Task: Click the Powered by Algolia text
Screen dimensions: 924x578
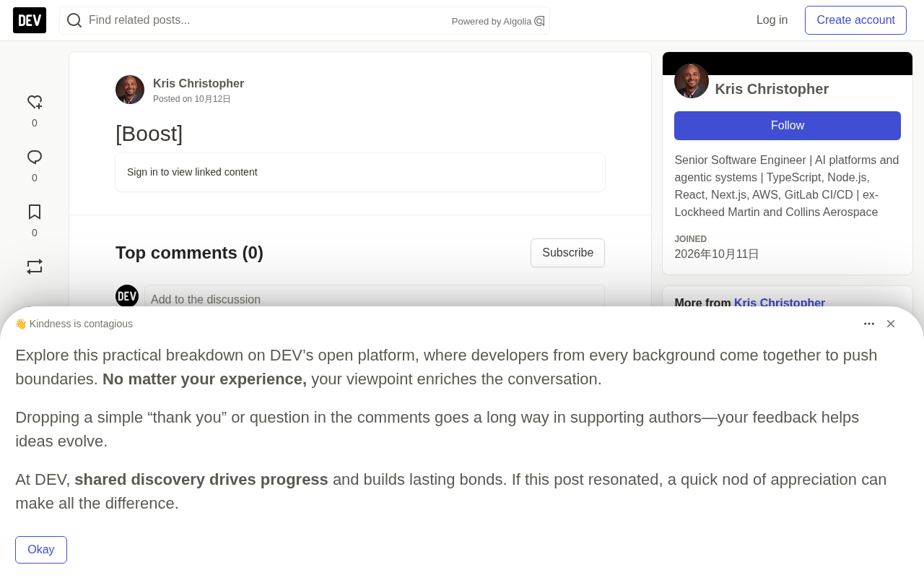Action: click(492, 22)
